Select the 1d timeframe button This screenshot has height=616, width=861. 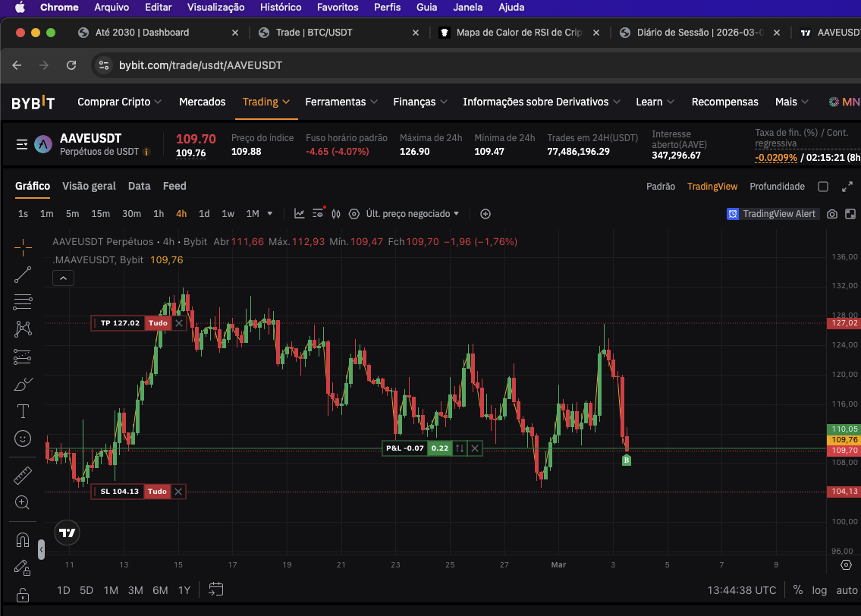(204, 214)
